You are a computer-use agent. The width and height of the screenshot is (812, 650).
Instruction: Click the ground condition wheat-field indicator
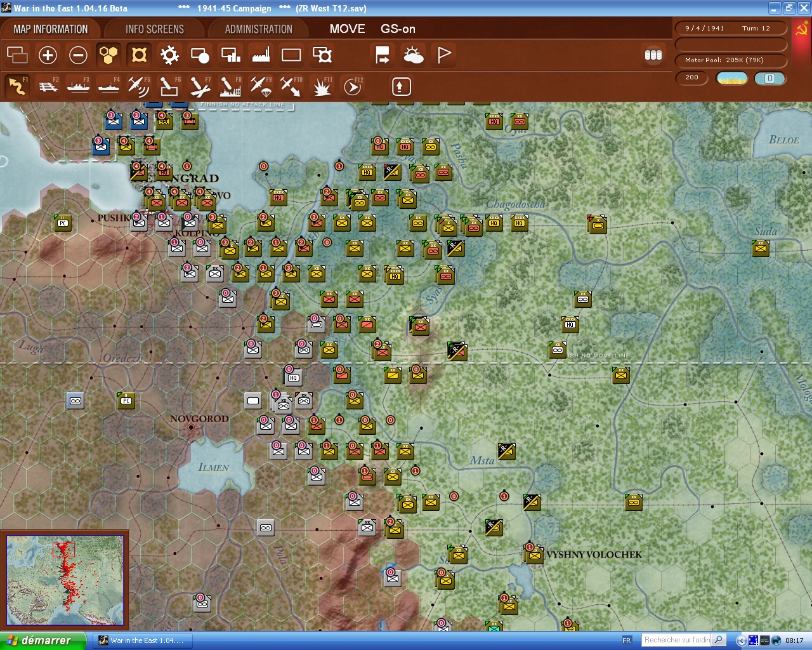pyautogui.click(x=732, y=78)
